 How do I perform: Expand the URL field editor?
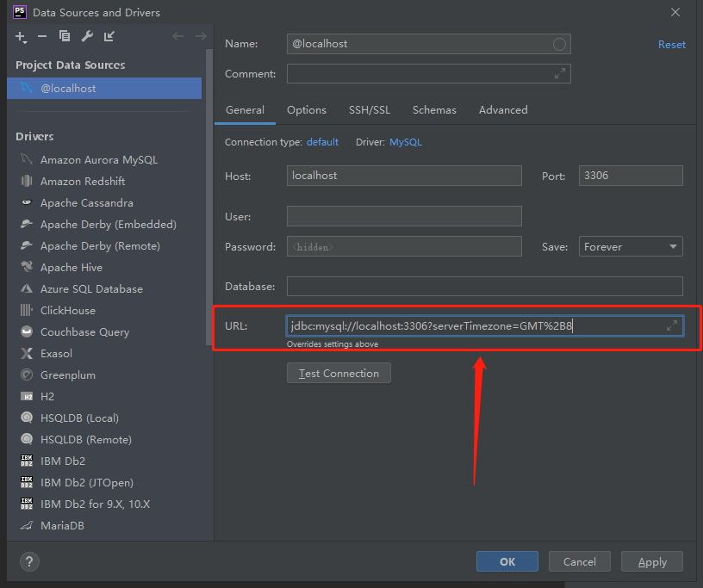click(672, 325)
